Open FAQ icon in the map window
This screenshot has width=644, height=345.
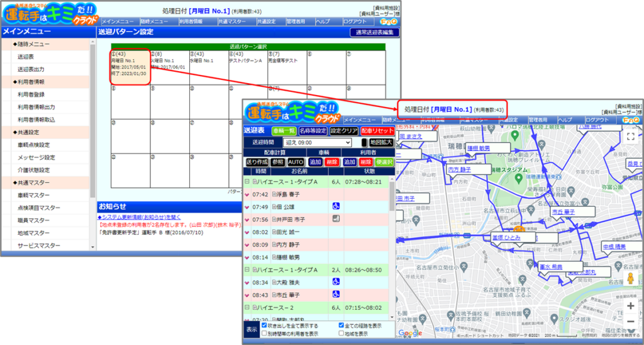click(630, 120)
